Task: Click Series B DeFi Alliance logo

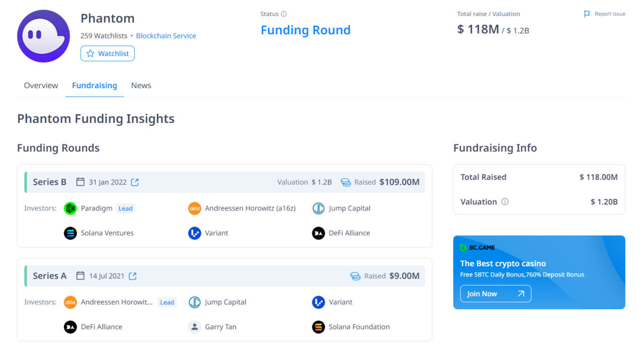Action: coord(318,233)
